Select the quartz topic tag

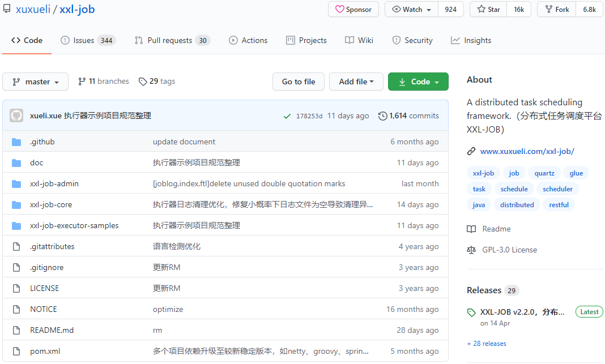544,173
